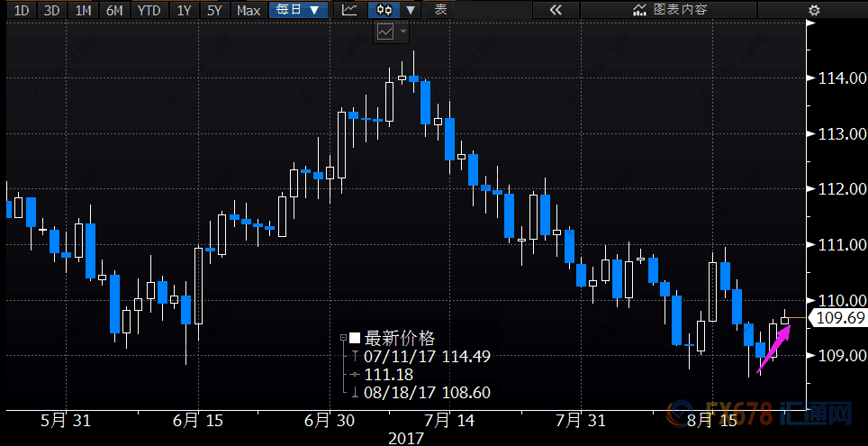Expand the candlestick chart style dropdown arrow
This screenshot has height=446, width=868.
411,10
